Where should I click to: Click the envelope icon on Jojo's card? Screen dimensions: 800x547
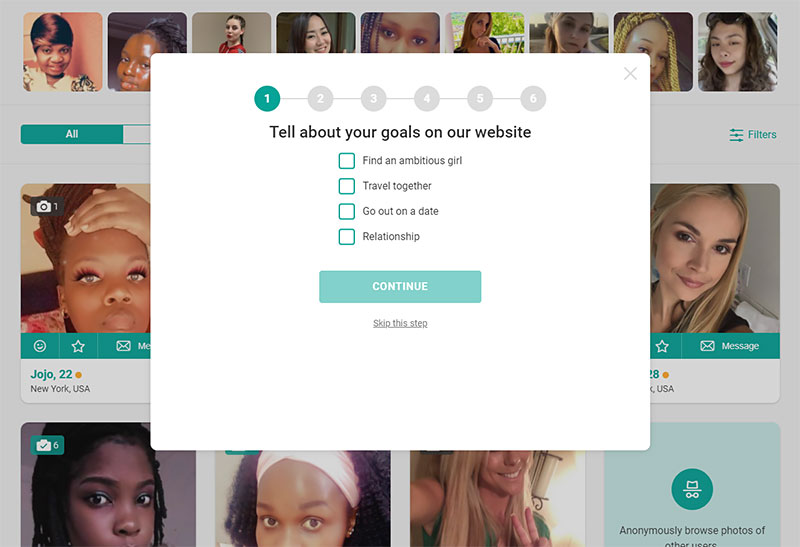(123, 346)
